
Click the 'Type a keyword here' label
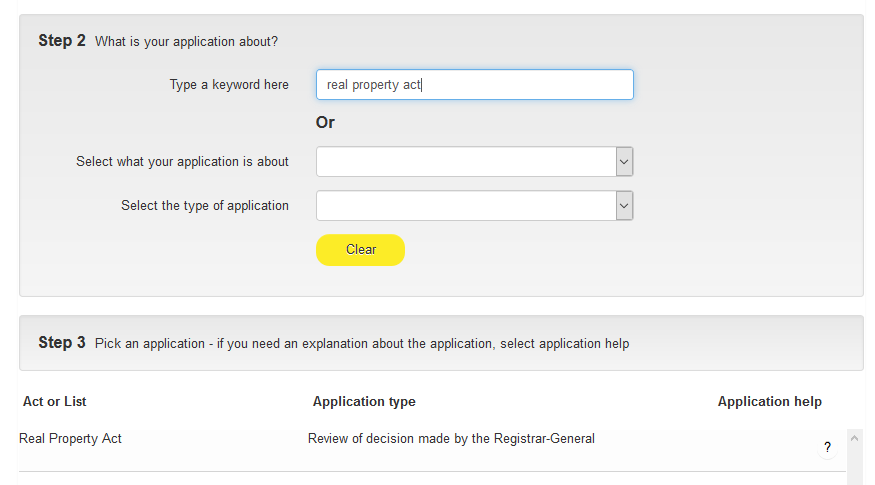229,85
